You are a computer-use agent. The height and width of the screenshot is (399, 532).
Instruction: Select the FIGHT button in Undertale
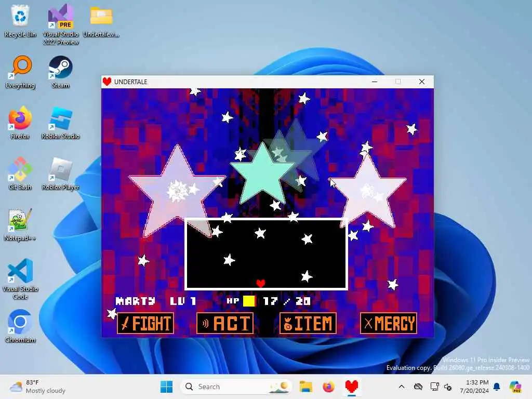pos(145,323)
